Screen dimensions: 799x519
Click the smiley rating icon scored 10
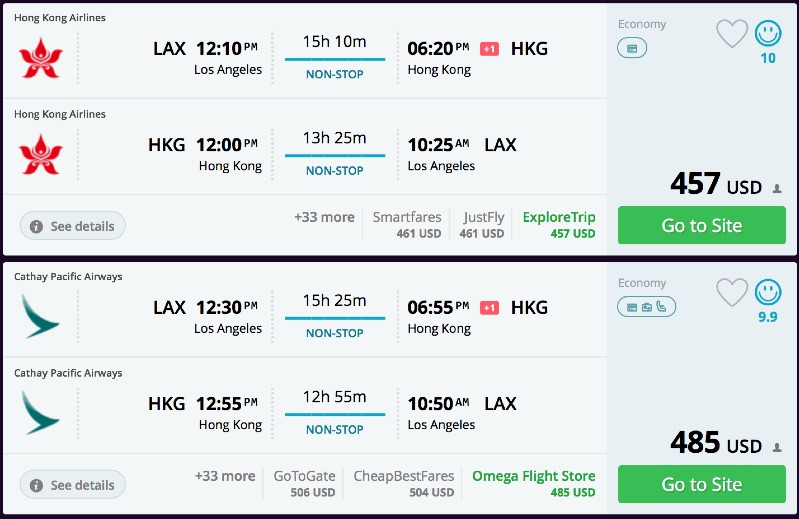tap(768, 34)
